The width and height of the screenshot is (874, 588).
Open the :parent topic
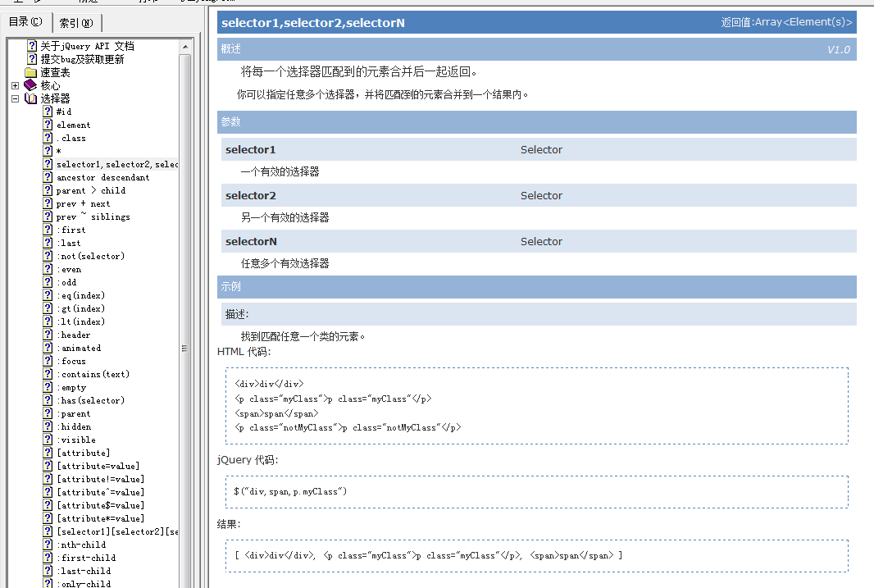[74, 413]
